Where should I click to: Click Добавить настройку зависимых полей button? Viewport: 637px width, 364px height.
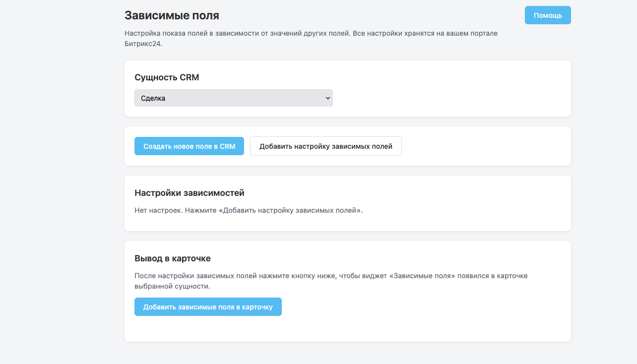325,146
